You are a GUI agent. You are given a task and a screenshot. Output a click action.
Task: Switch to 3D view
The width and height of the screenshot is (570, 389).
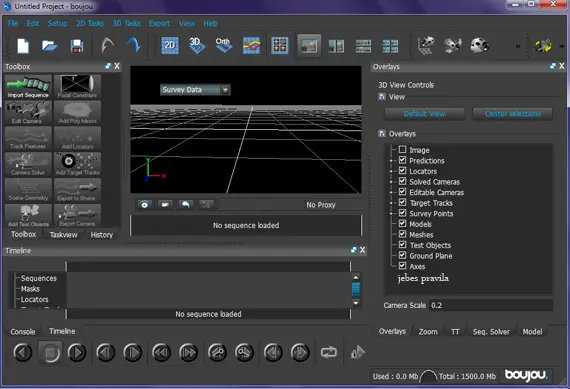[197, 45]
